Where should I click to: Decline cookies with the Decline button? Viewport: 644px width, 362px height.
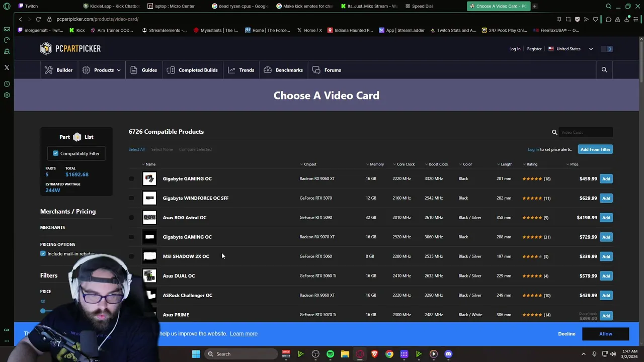coord(567,334)
